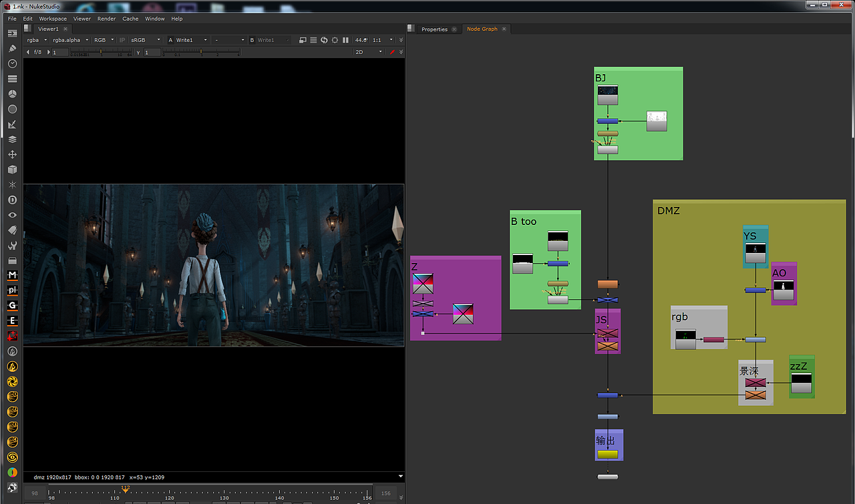The height and width of the screenshot is (504, 855).
Task: Click the gamma value field beside Y
Action: [x=152, y=52]
